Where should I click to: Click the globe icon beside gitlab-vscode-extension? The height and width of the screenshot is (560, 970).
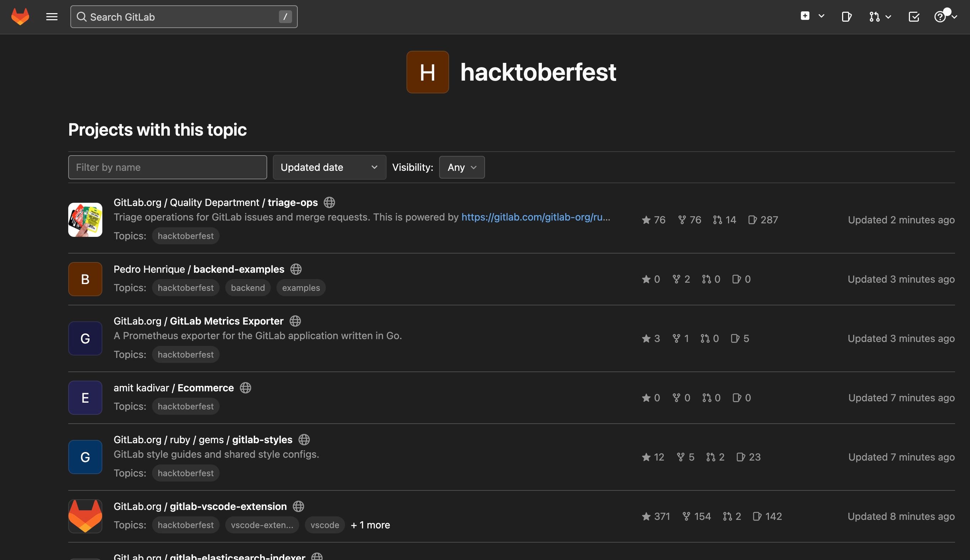tap(298, 506)
